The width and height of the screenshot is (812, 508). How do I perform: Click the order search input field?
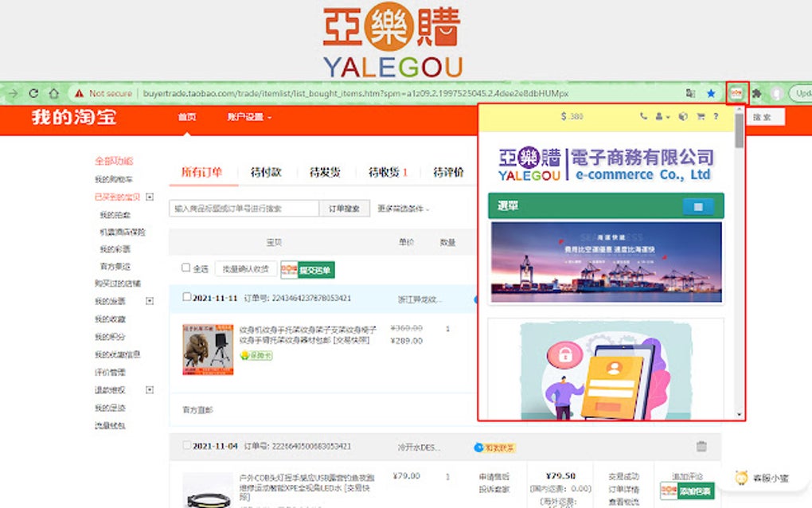click(x=244, y=209)
